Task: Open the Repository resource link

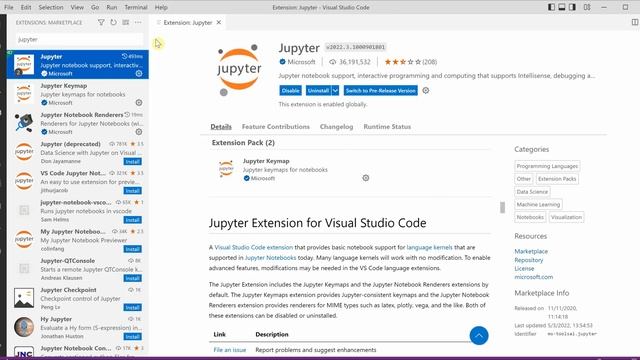Action: 529,260
